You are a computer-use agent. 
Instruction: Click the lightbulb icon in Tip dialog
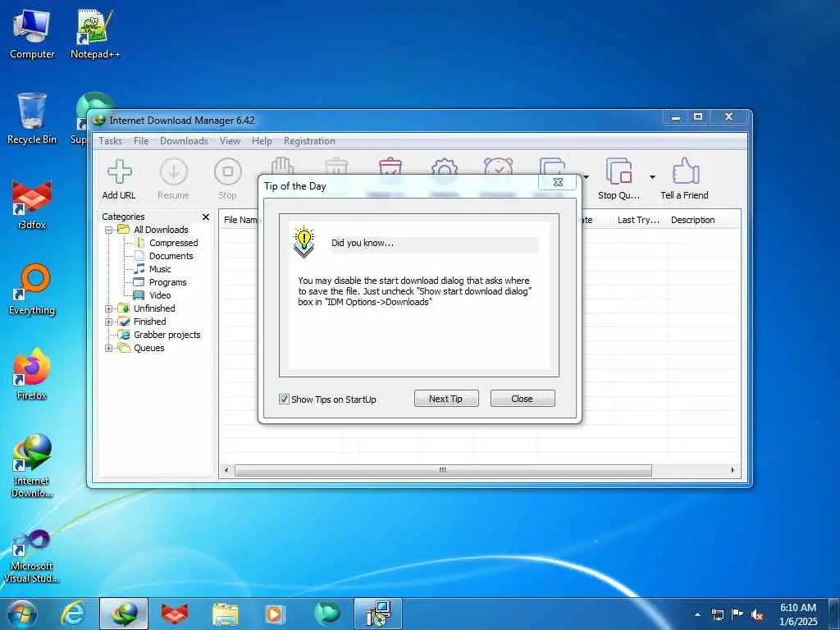(304, 242)
